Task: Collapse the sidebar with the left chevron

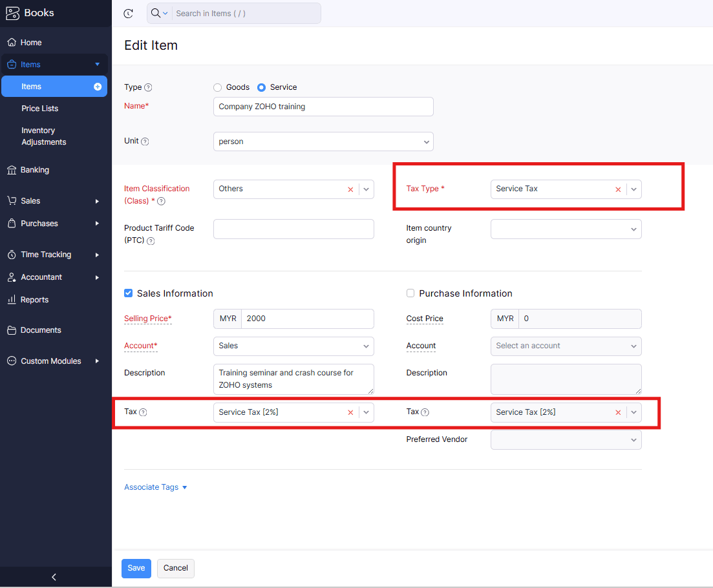Action: [54, 577]
